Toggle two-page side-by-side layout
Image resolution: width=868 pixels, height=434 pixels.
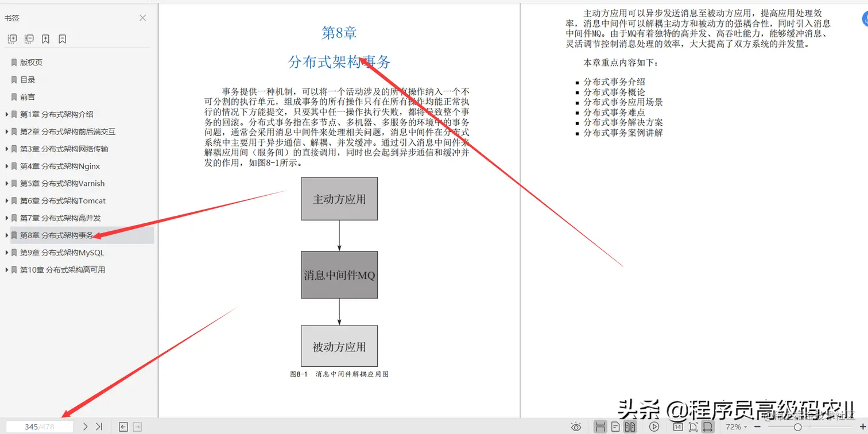click(x=630, y=427)
